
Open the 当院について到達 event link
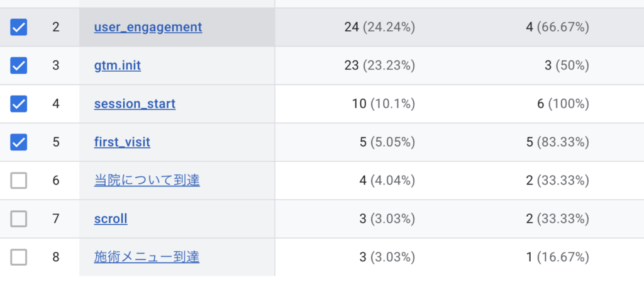147,181
